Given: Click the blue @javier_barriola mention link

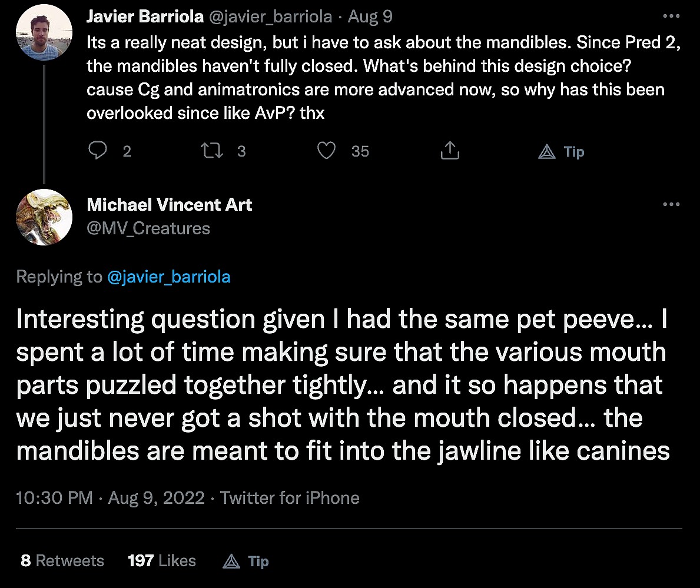Looking at the screenshot, I should click(x=169, y=277).
